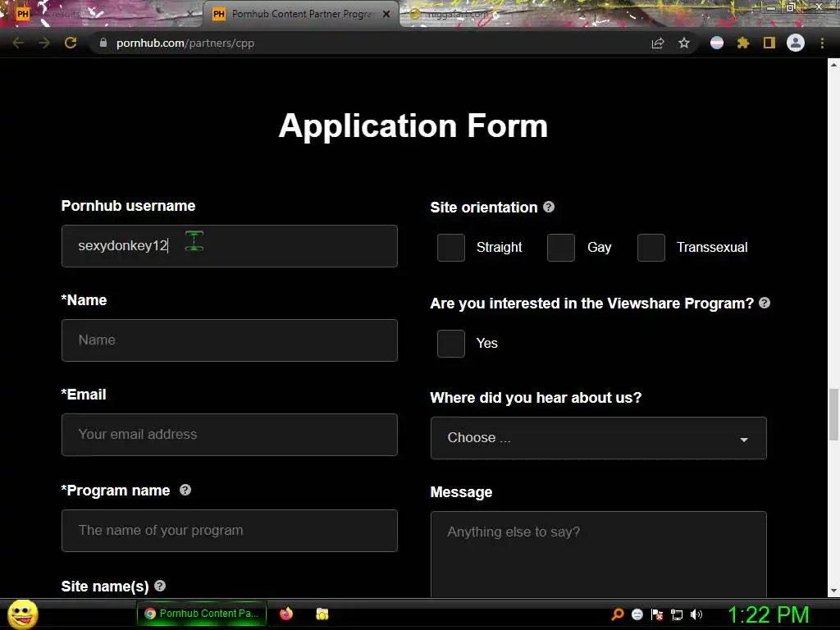Viewport: 840px width, 630px height.
Task: Close the Pornhub Content Partner Program tab
Action: pyautogui.click(x=386, y=14)
